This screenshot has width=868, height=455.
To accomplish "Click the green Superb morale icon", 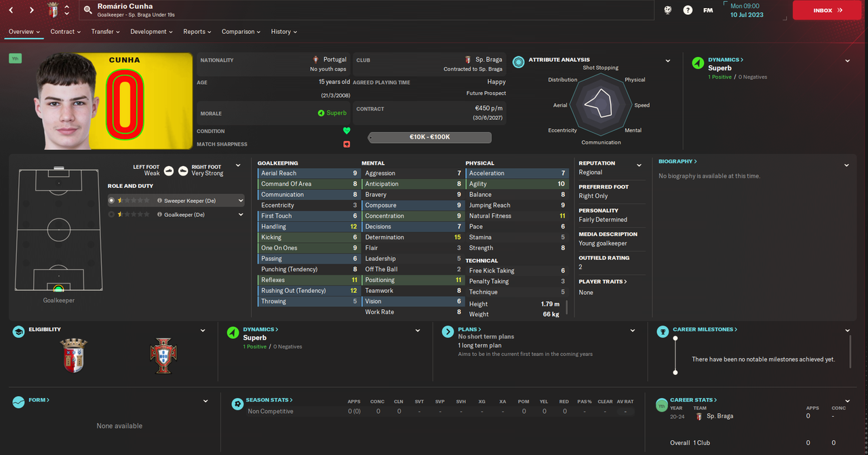I will [321, 113].
